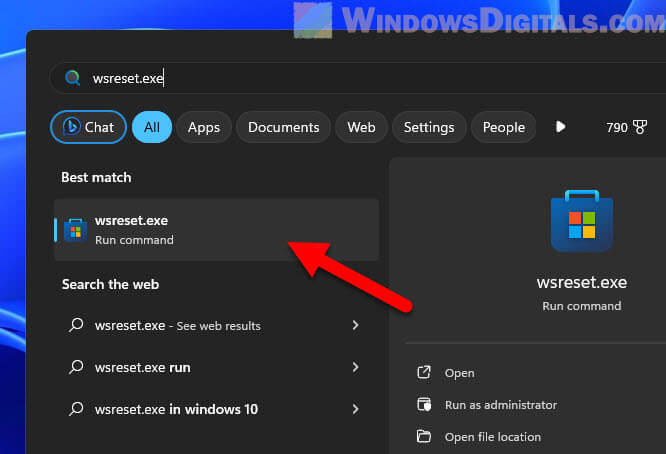Choose Open in the preview pane

pyautogui.click(x=459, y=373)
